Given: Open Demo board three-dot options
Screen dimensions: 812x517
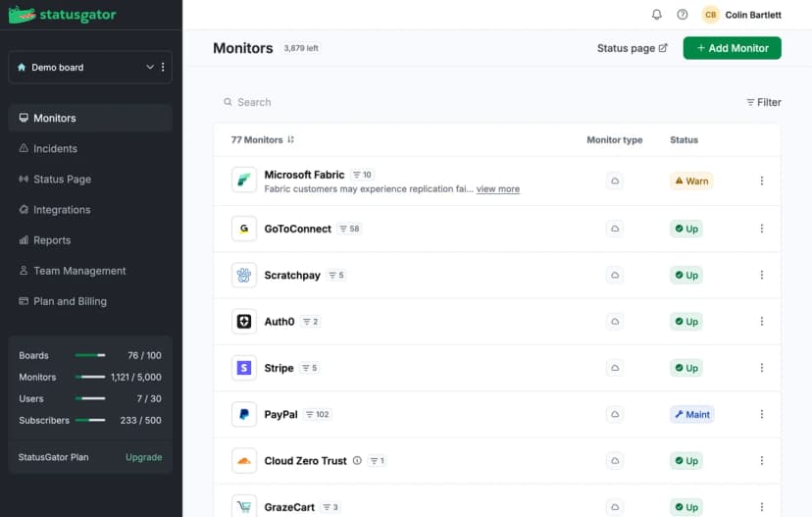Looking at the screenshot, I should tap(163, 67).
